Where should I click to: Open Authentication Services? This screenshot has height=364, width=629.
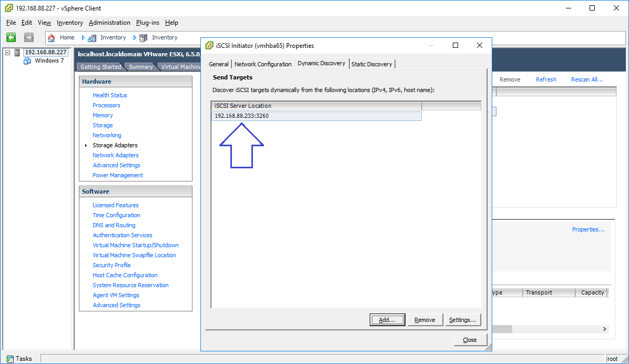pyautogui.click(x=123, y=235)
